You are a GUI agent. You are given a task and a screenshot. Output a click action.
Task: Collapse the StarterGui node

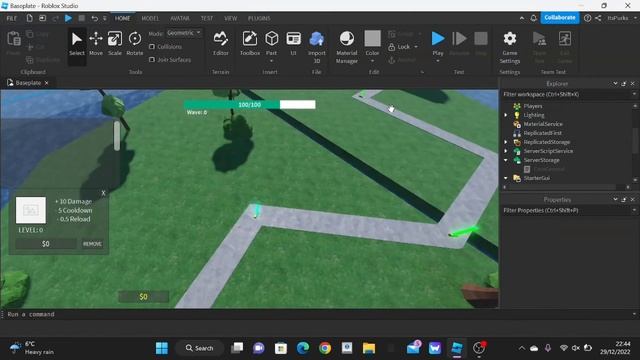click(x=506, y=178)
